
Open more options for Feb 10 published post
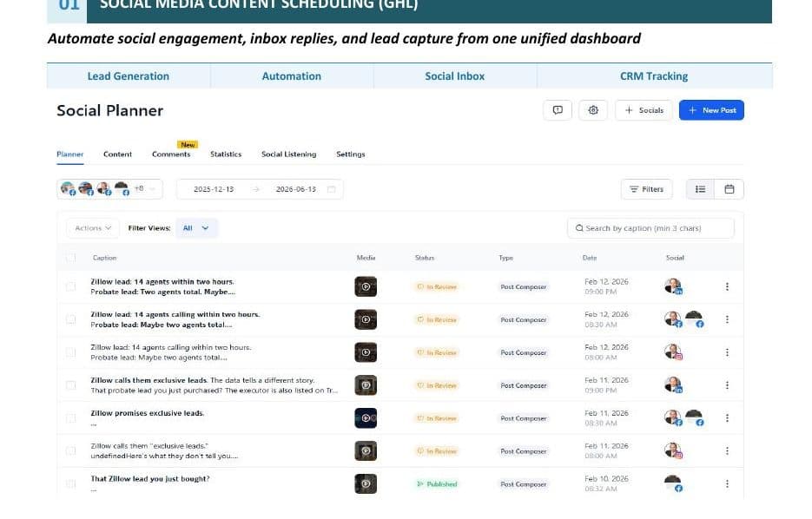click(x=727, y=483)
